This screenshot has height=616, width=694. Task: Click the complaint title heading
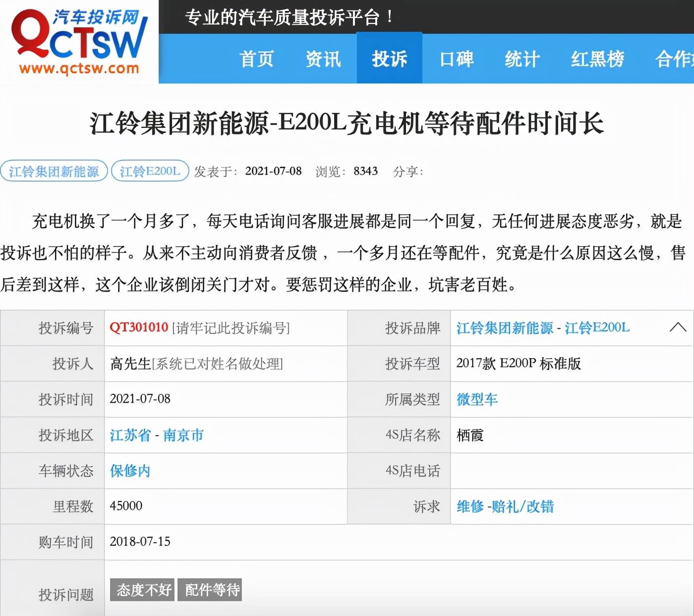click(x=347, y=123)
